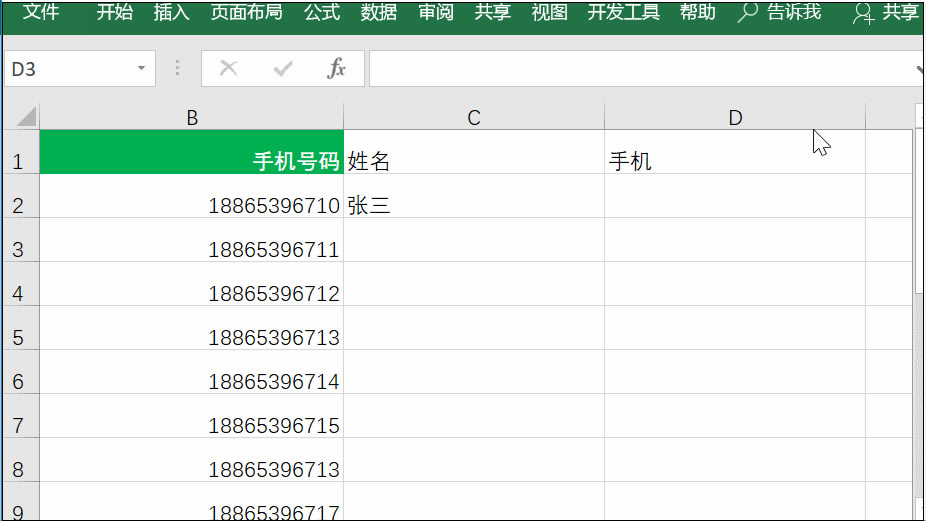926x521 pixels.
Task: Click the 共享 share button with person icon
Action: 886,12
